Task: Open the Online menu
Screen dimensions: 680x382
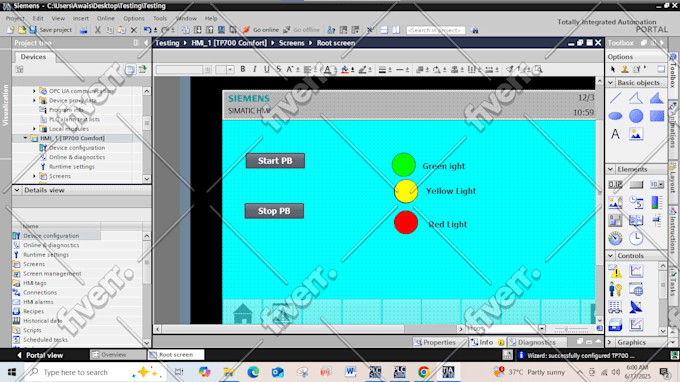Action: click(x=105, y=18)
